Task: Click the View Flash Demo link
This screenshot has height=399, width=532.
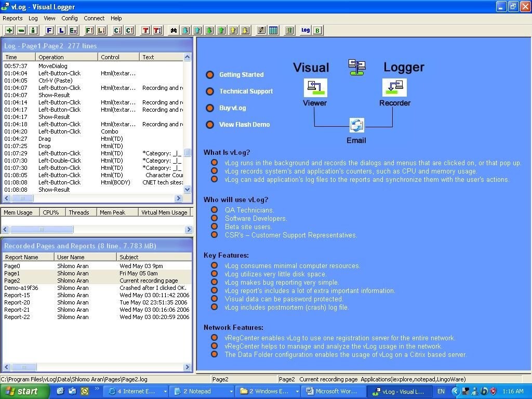Action: coord(244,125)
